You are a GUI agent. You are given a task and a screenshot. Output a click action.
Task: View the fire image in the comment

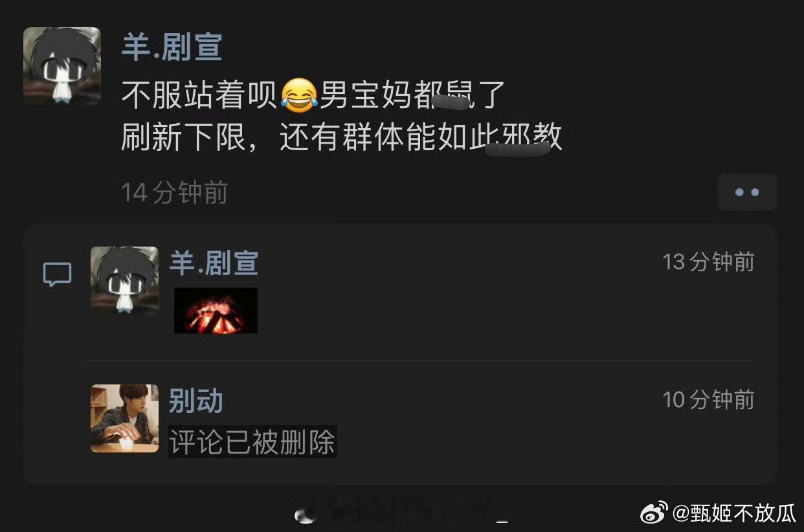click(216, 311)
